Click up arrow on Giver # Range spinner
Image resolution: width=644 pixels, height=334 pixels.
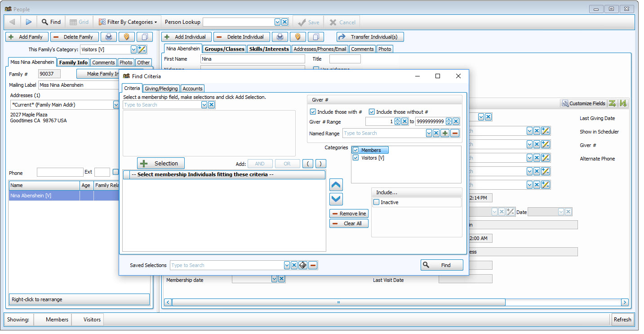click(x=397, y=120)
